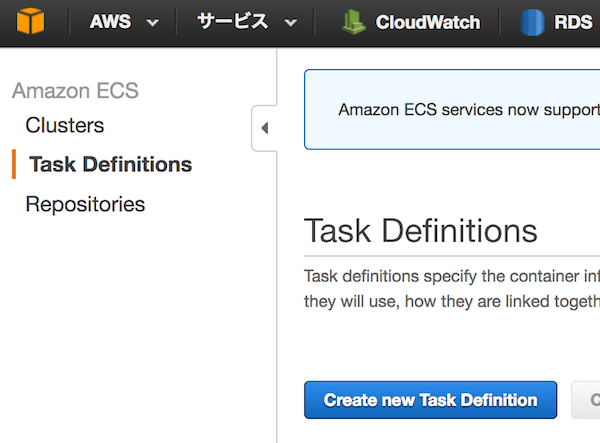The width and height of the screenshot is (600, 443).
Task: Click the partially visible gray button
Action: click(x=585, y=400)
